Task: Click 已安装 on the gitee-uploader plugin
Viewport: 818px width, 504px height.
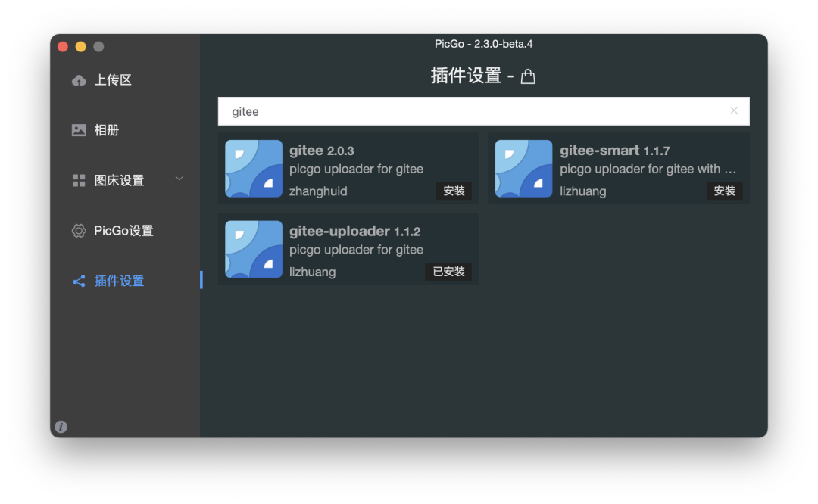Action: [x=448, y=272]
